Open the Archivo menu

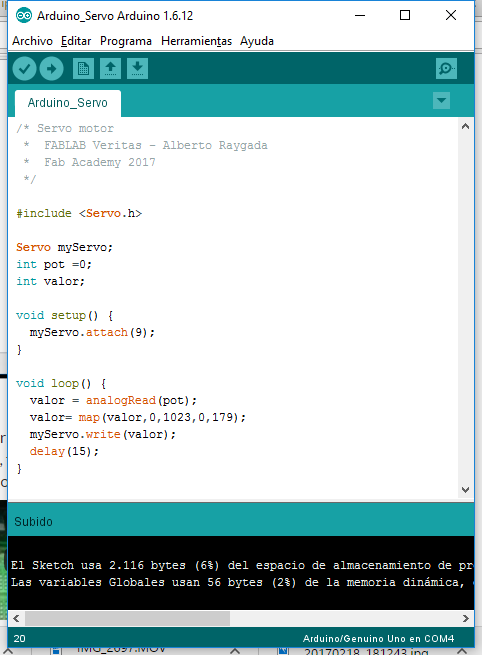point(33,41)
